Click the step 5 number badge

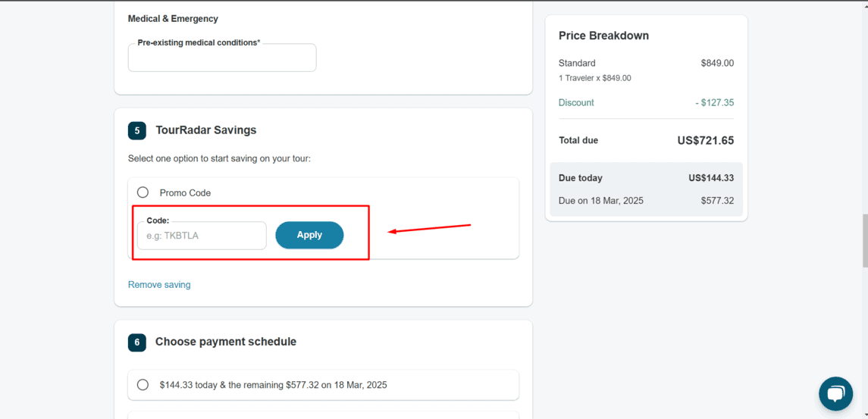point(136,130)
